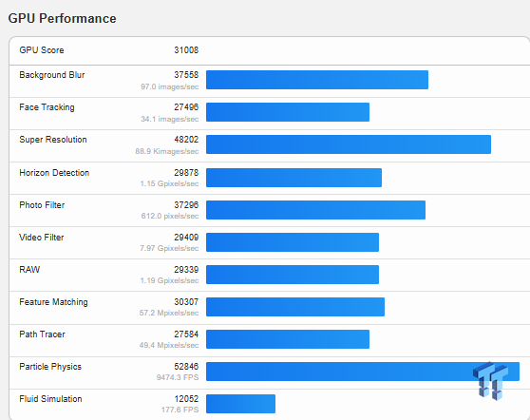
Task: Select the GPU Score value 31008
Action: 186,50
